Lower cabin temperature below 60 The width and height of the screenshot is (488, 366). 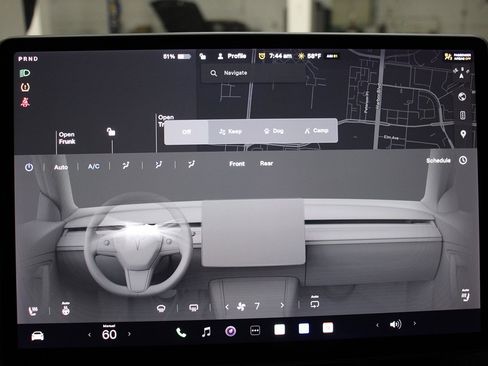89,334
